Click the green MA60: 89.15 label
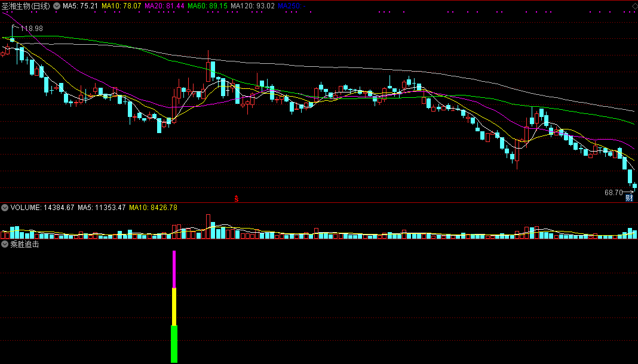The width and height of the screenshot is (638, 364). tap(207, 6)
